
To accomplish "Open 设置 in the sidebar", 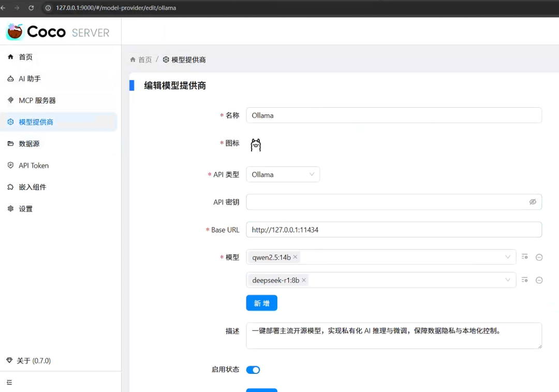I will pyautogui.click(x=59, y=209).
